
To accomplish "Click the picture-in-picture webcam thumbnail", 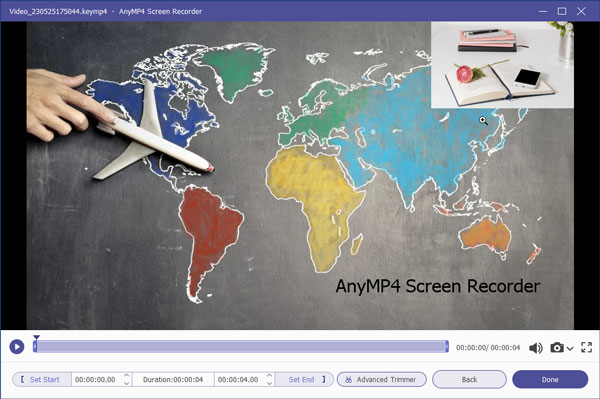I will tap(502, 65).
